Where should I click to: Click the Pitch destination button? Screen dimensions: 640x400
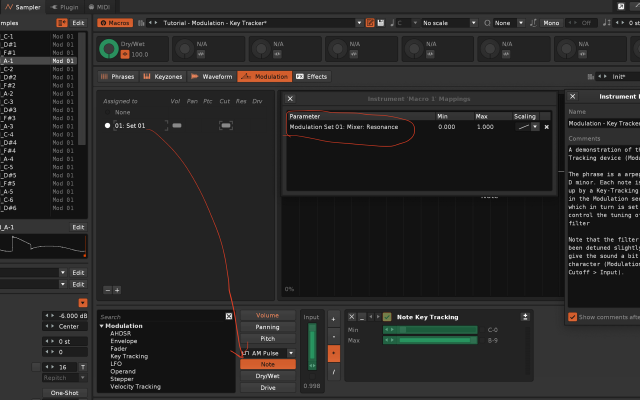click(268, 339)
